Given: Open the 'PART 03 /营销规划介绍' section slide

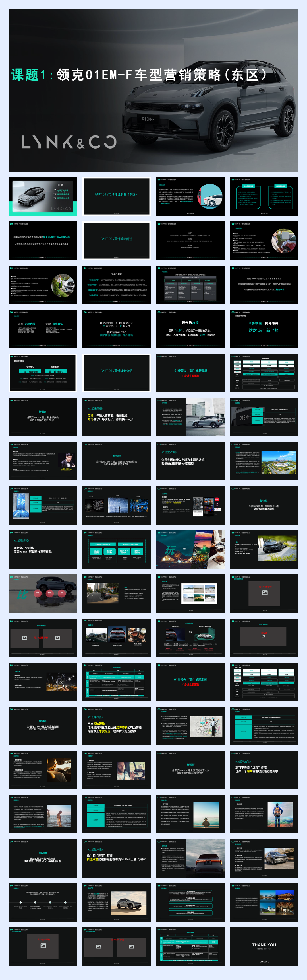Looking at the screenshot, I should 116,373.
